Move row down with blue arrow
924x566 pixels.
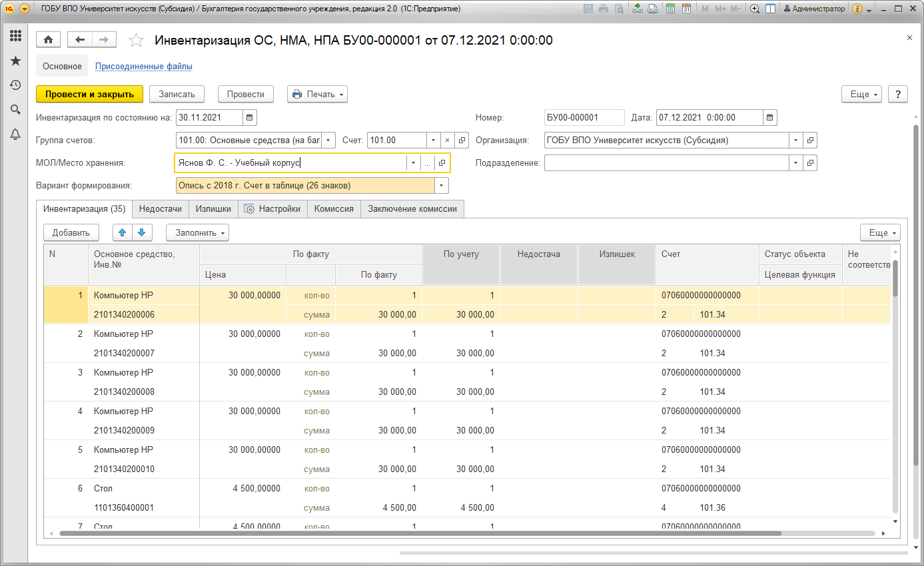pyautogui.click(x=143, y=232)
